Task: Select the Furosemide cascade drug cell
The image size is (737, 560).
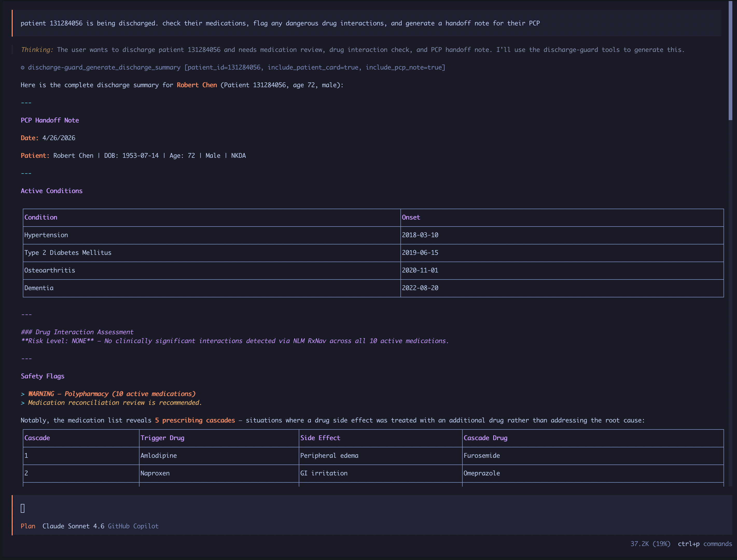Action: (482, 456)
